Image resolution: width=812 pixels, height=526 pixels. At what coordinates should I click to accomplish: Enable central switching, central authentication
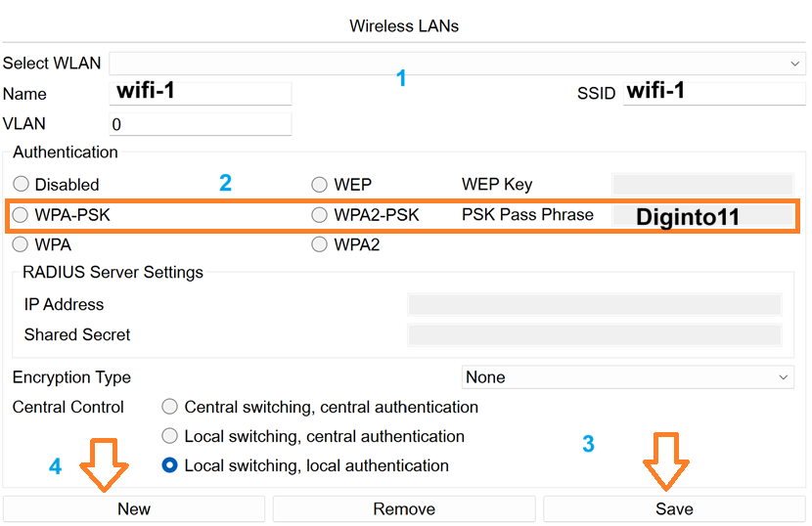coord(170,407)
